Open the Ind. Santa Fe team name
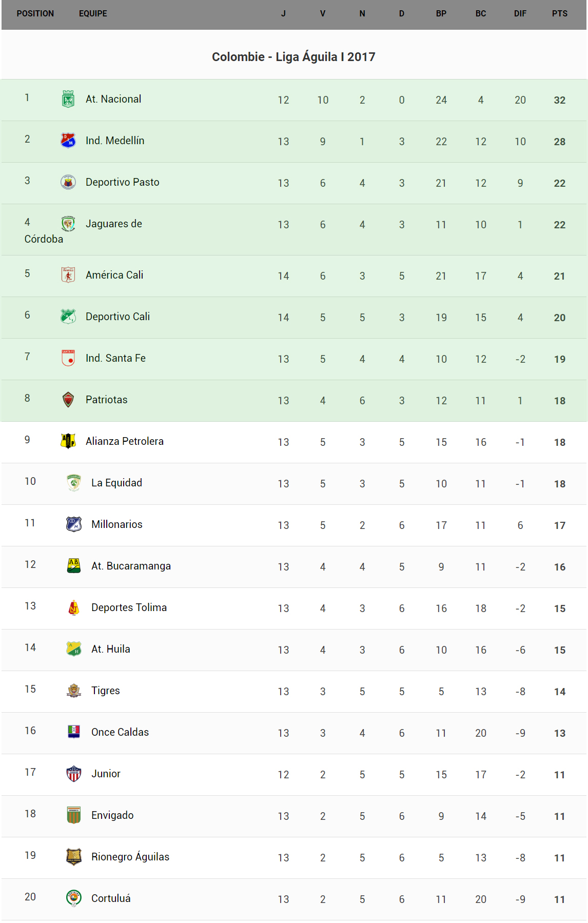The height and width of the screenshot is (923, 588). (115, 358)
